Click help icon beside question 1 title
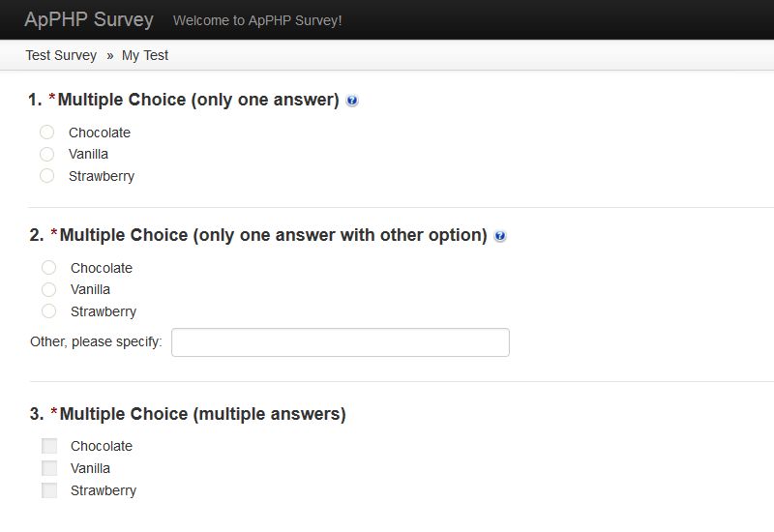This screenshot has width=774, height=532. 352,101
